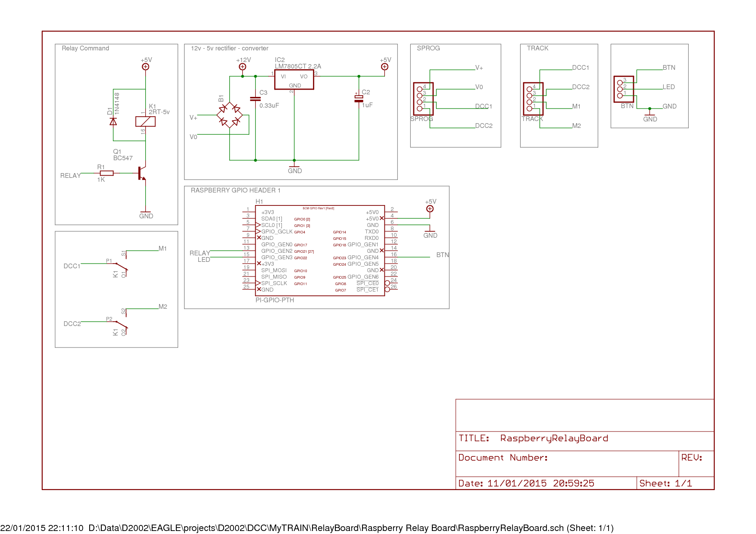Click the +5V symbol beside the GPIO header
The width and height of the screenshot is (756, 534).
point(430,209)
